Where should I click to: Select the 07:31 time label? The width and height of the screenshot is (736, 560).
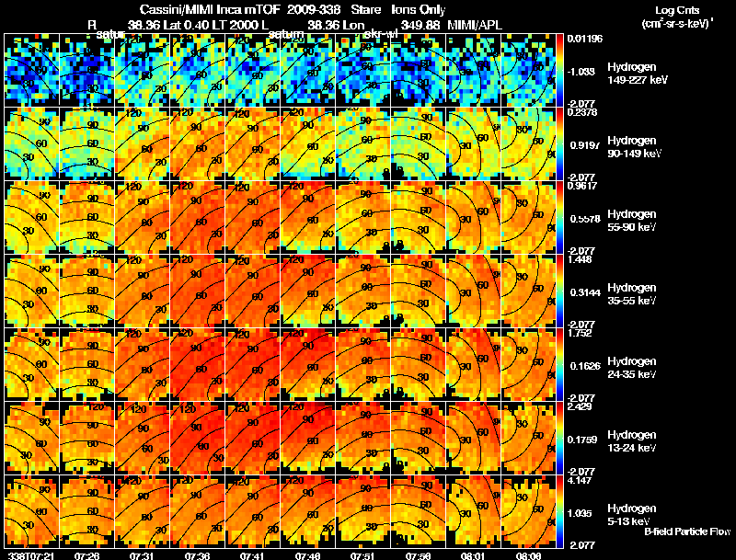tap(142, 555)
